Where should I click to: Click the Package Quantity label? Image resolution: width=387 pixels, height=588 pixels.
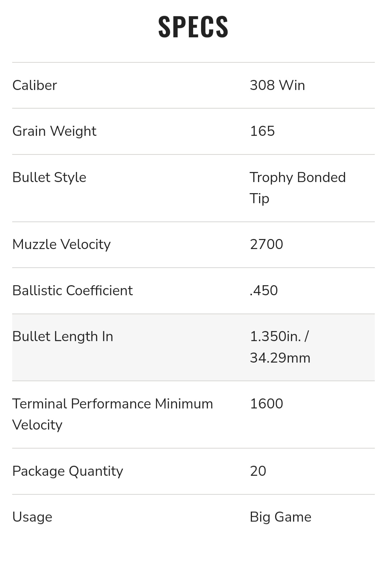coord(68,471)
